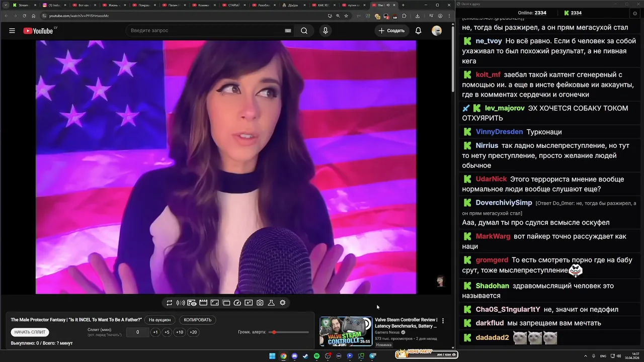The image size is (644, 362).
Task: Bookmark this page with star icon
Action: 346,16
